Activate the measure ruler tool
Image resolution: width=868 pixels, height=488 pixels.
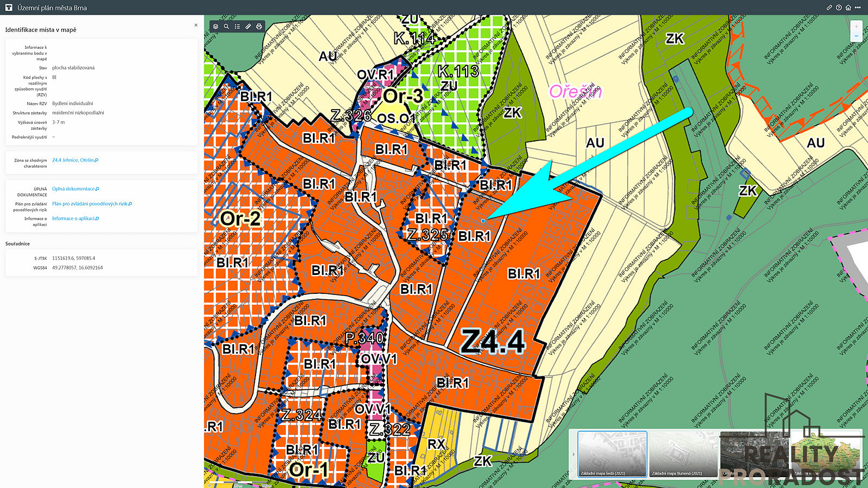tap(248, 26)
